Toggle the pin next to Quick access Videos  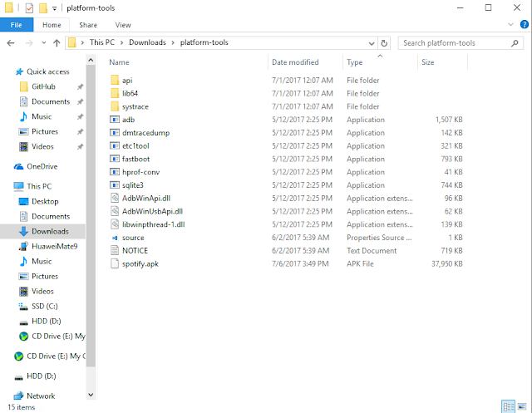(x=80, y=147)
